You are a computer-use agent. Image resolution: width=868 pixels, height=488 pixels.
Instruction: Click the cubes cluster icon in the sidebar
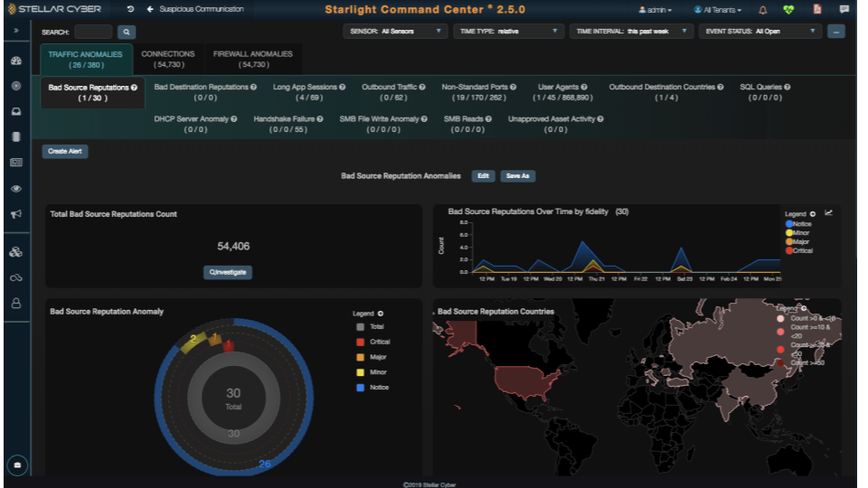coord(16,252)
